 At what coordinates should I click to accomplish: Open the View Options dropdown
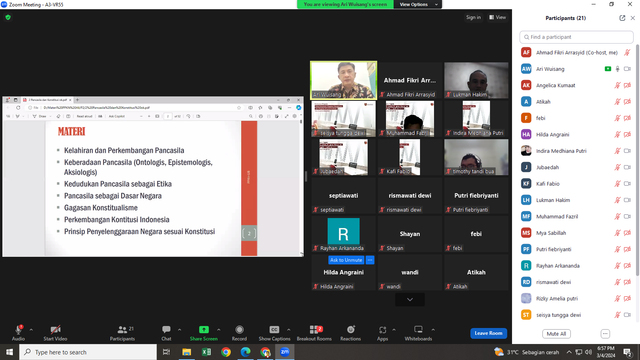pos(418,4)
